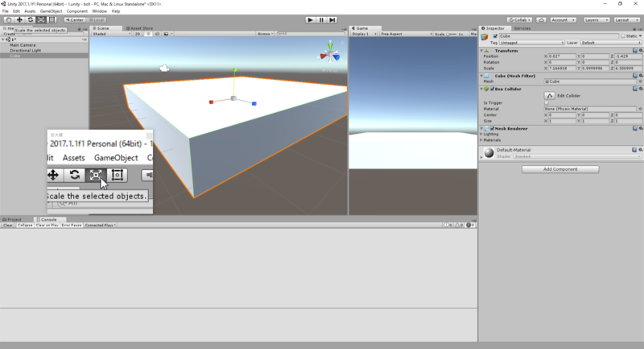Image resolution: width=644 pixels, height=349 pixels.
Task: Toggle console Collapse option
Action: click(x=25, y=225)
